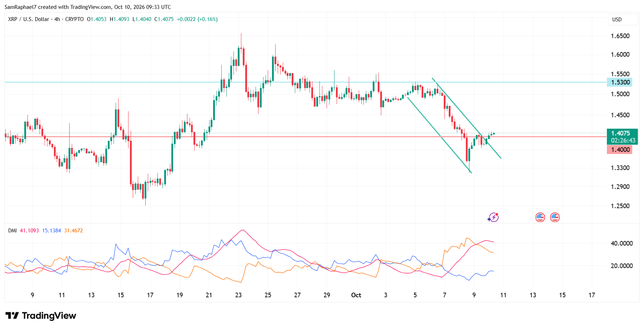
Task: Click the teal 1.5300 price label
Action: point(619,82)
